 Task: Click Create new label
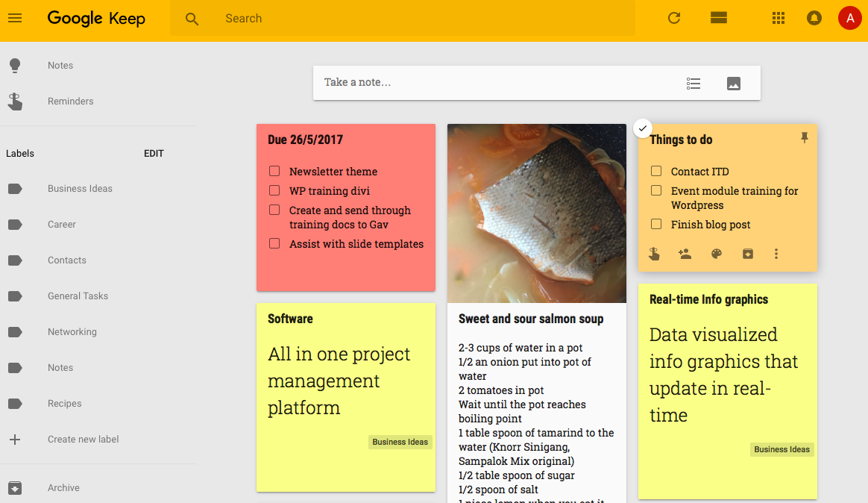click(83, 440)
